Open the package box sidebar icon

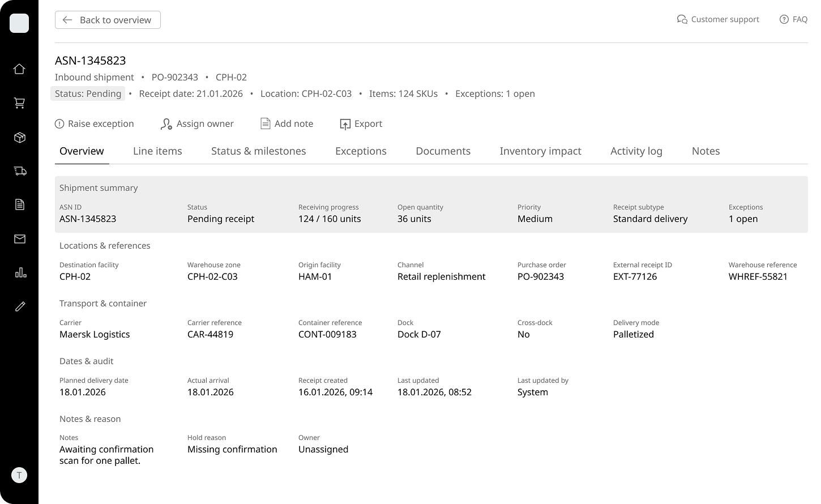(19, 138)
